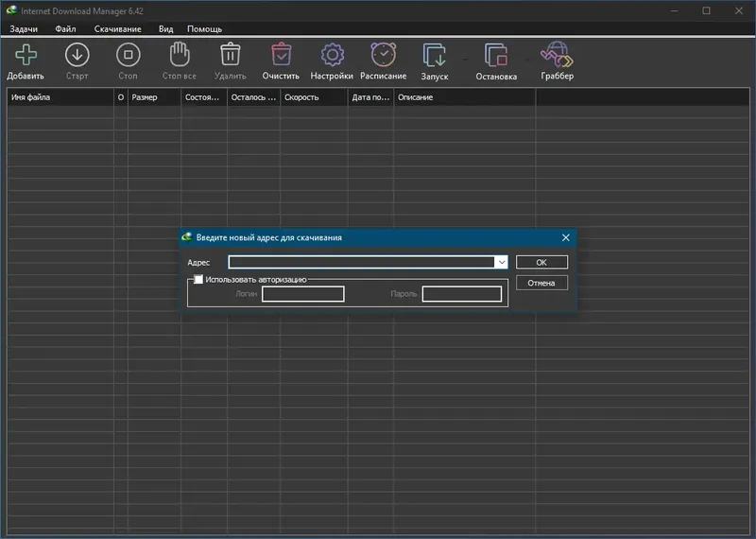
Task: Click the Удалить trash can icon
Action: click(231, 54)
